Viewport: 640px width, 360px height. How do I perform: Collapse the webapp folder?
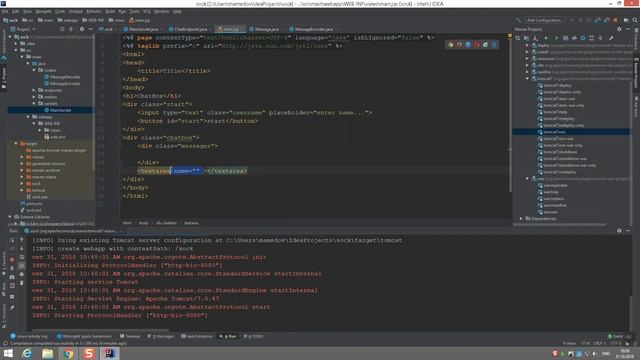(28, 117)
